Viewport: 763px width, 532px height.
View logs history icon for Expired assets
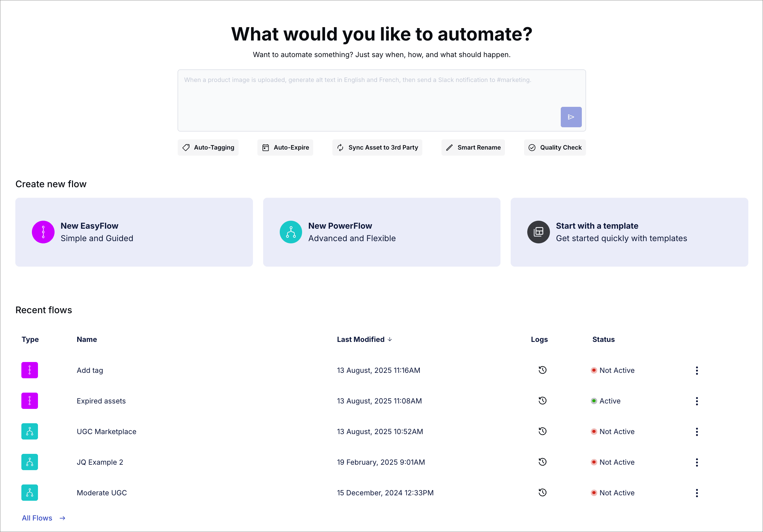click(542, 401)
